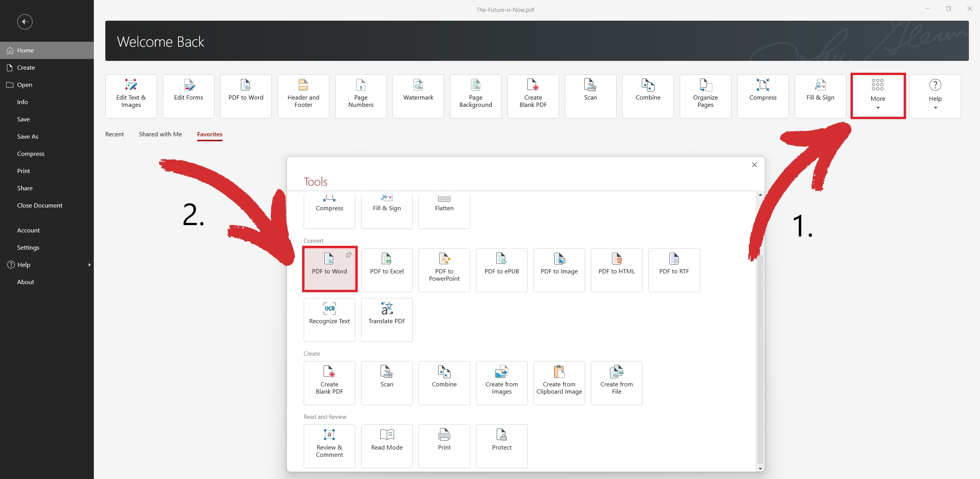Close the Tools dialog
Viewport: 980px width, 479px height.
point(754,165)
